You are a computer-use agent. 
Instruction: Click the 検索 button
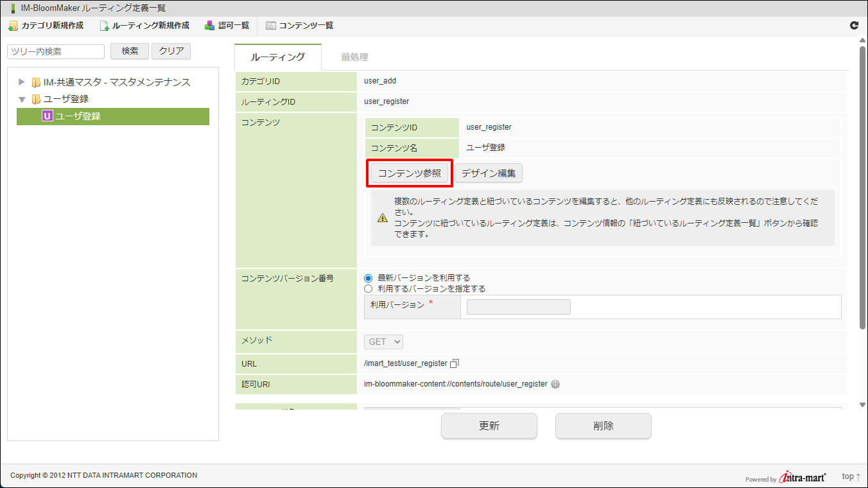tap(130, 51)
